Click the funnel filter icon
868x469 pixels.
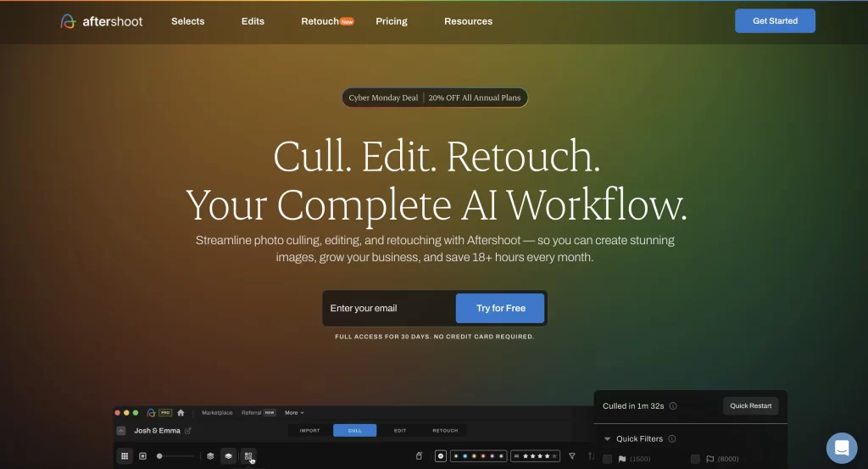(571, 456)
